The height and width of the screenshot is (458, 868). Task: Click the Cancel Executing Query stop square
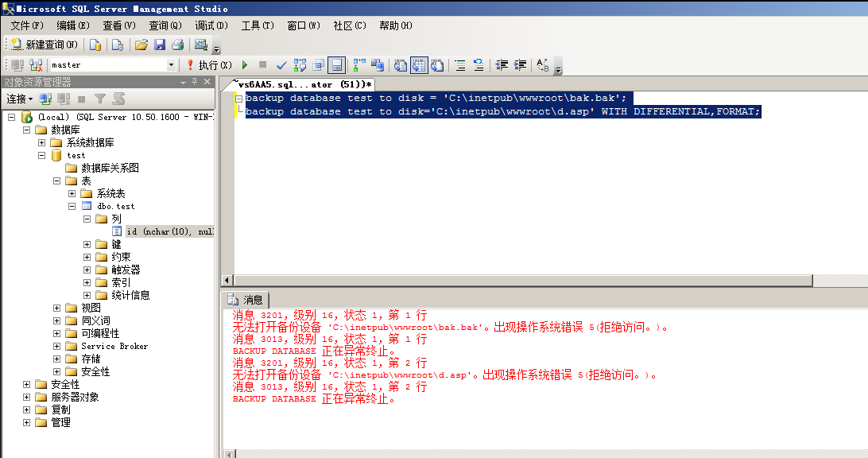263,65
